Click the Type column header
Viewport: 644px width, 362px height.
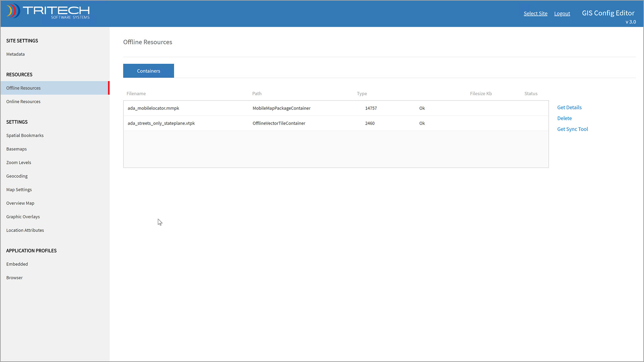click(x=362, y=94)
